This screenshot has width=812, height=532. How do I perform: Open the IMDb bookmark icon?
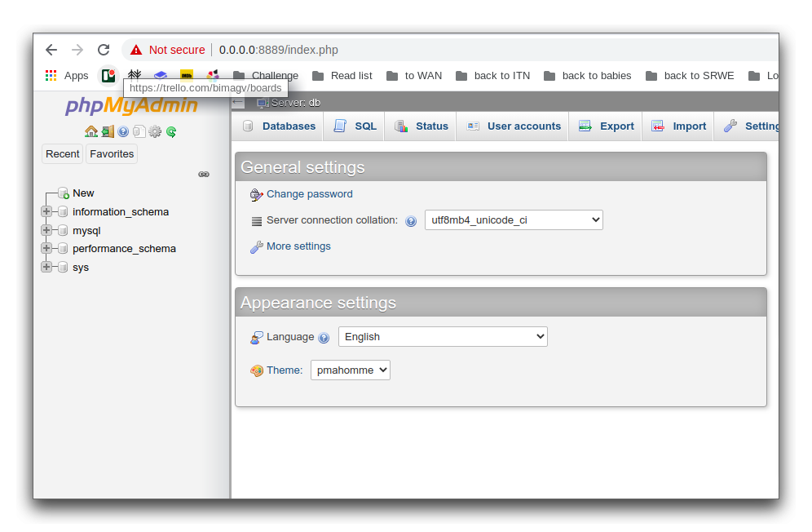(x=187, y=75)
